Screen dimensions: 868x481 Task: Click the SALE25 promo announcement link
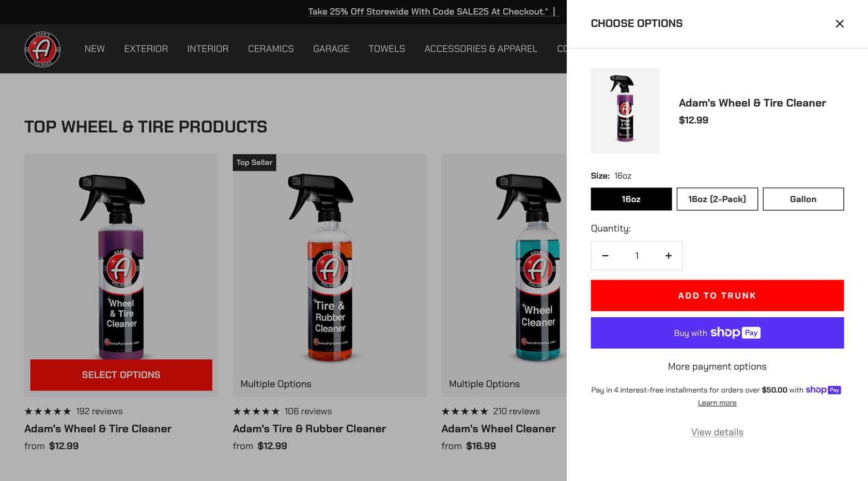[428, 11]
